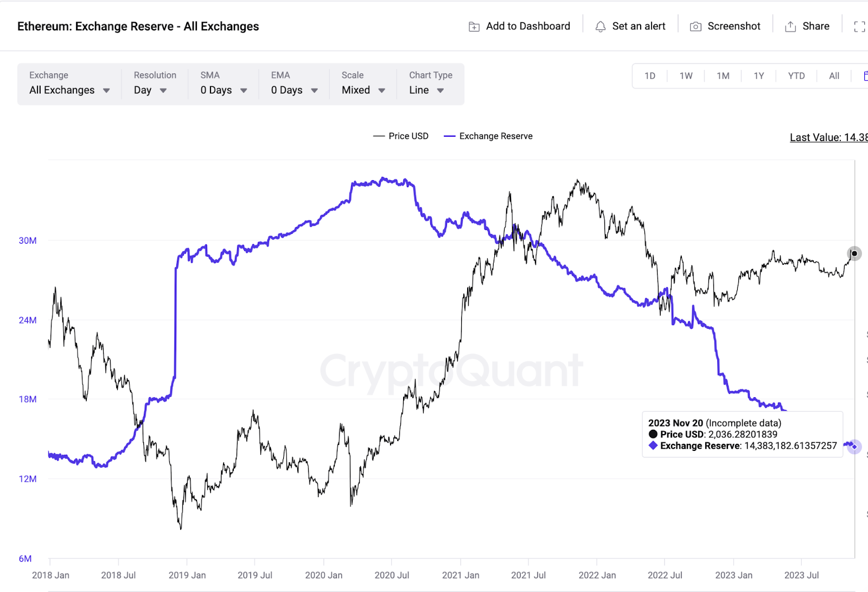Image resolution: width=868 pixels, height=592 pixels.
Task: Click the Last Value link
Action: (x=828, y=137)
